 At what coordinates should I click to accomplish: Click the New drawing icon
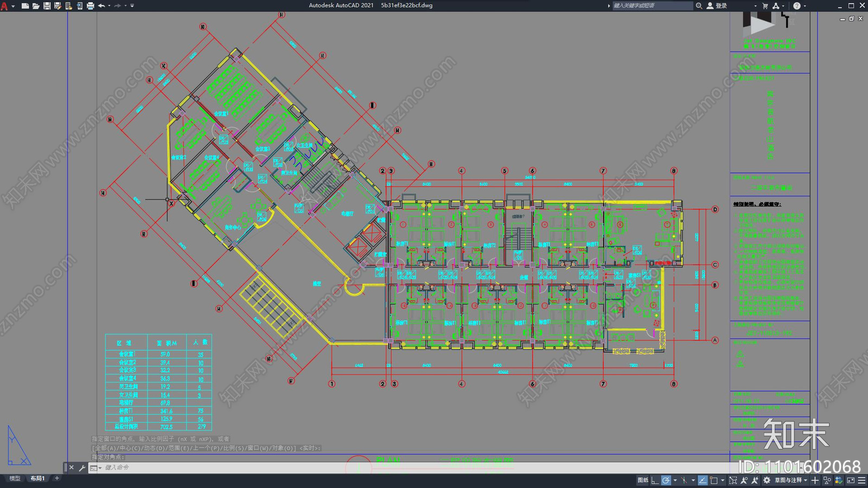pos(25,5)
